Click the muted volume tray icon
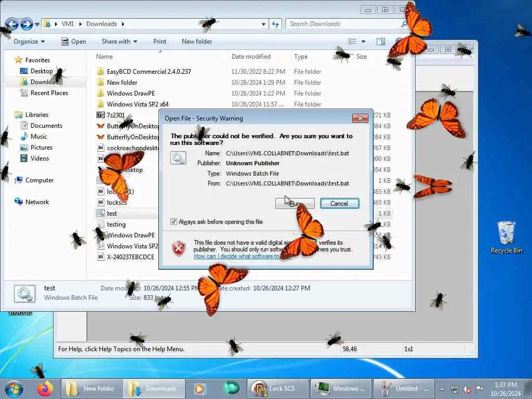The width and height of the screenshot is (532, 399). tap(467, 390)
